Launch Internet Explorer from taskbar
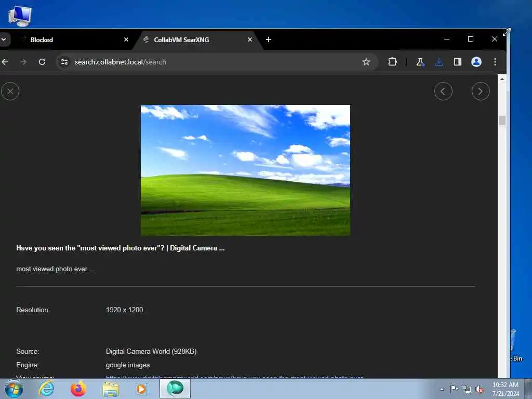 point(46,389)
